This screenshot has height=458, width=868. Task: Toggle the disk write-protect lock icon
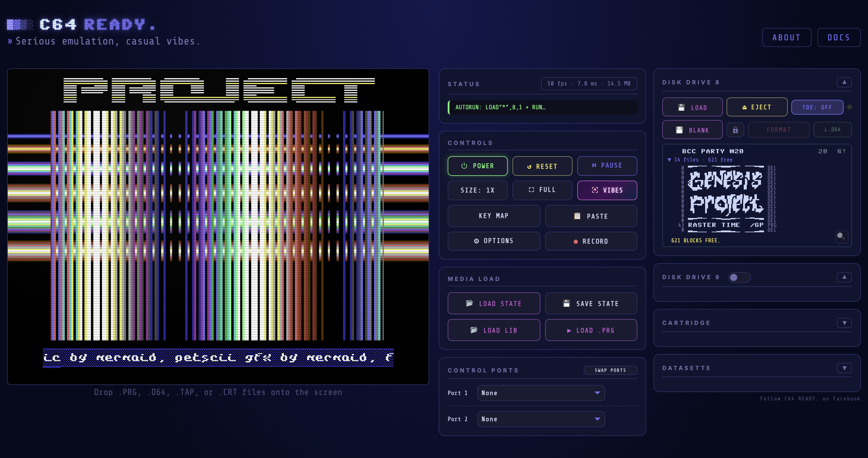[735, 130]
